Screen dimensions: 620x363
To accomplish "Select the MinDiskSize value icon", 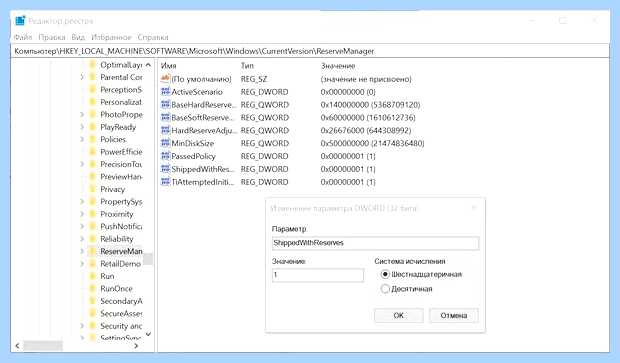I will point(165,143).
